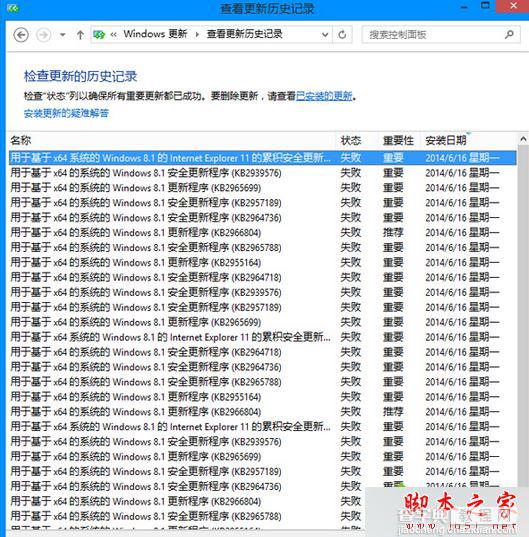The width and height of the screenshot is (529, 537).
Task: Refresh the update history view
Action: point(342,35)
